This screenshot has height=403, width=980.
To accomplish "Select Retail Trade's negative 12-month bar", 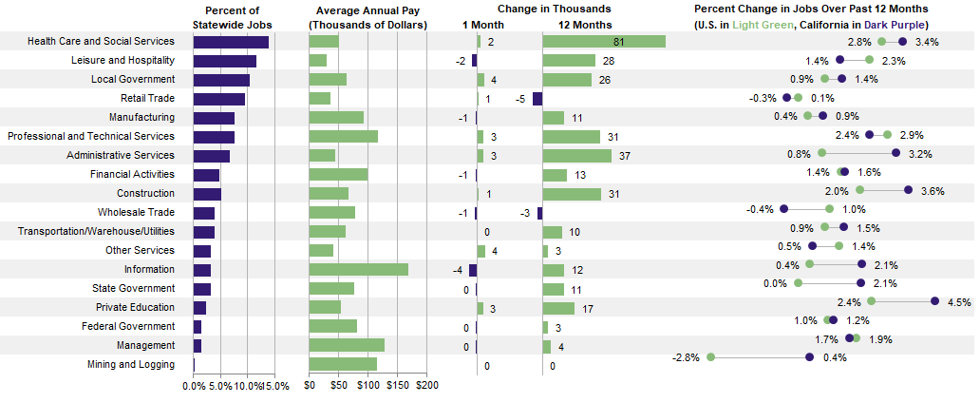I will (x=537, y=99).
